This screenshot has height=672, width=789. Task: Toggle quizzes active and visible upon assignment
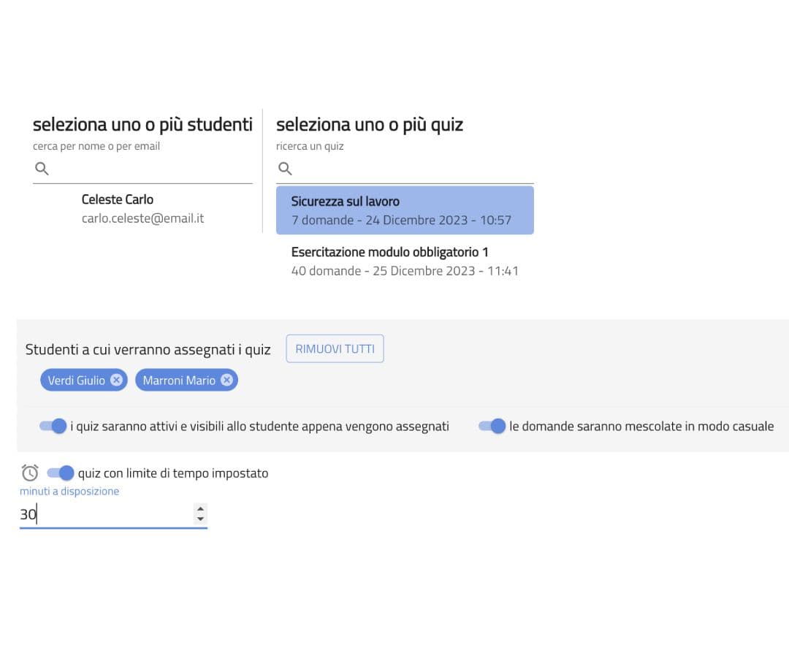tap(53, 426)
